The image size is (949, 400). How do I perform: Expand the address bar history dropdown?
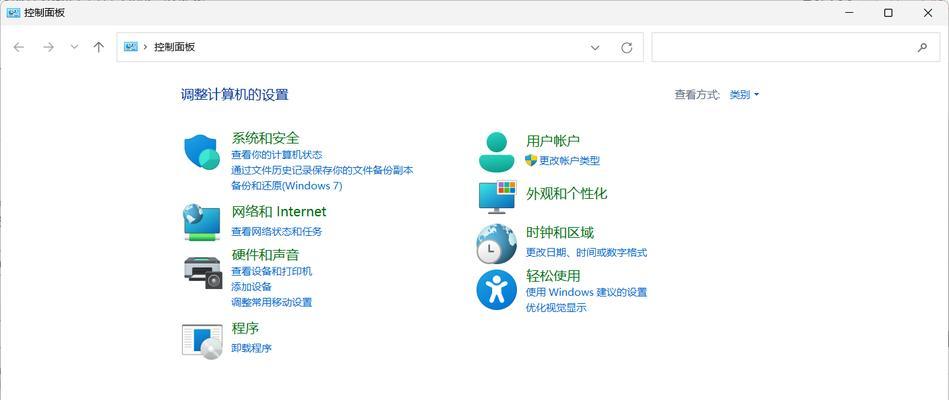595,47
